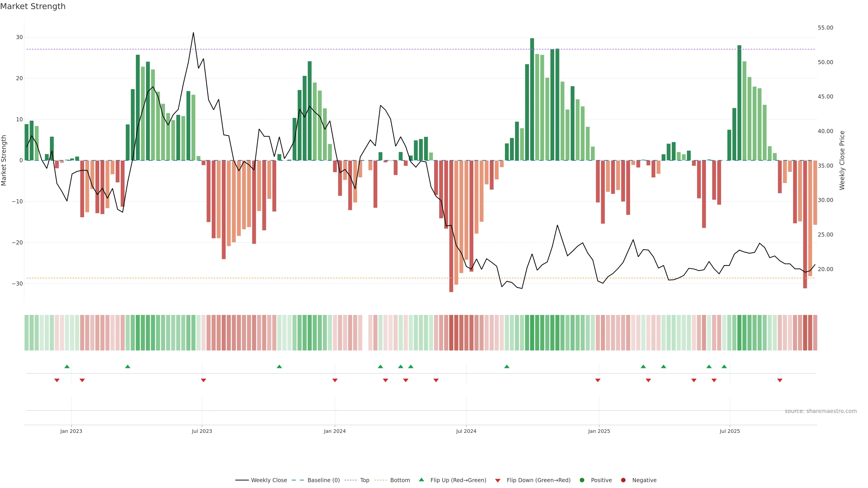The width and height of the screenshot is (868, 488).
Task: Click the flip-up triangle nearest Jul 2024
Action: tap(507, 366)
